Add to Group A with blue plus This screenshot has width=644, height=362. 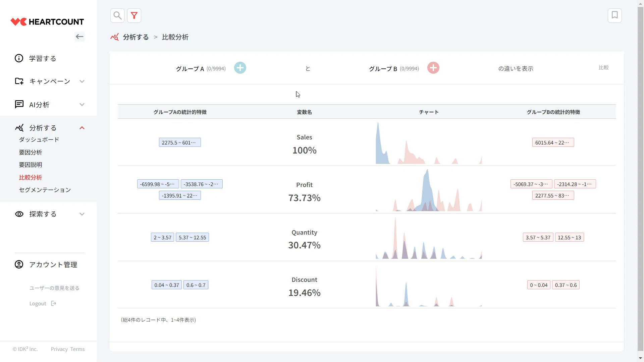tap(240, 68)
